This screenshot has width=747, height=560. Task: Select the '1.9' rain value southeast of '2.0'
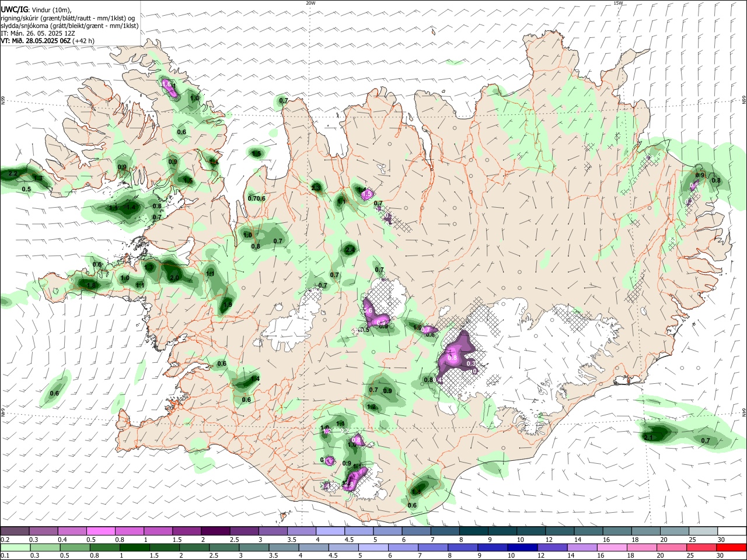pos(228,304)
